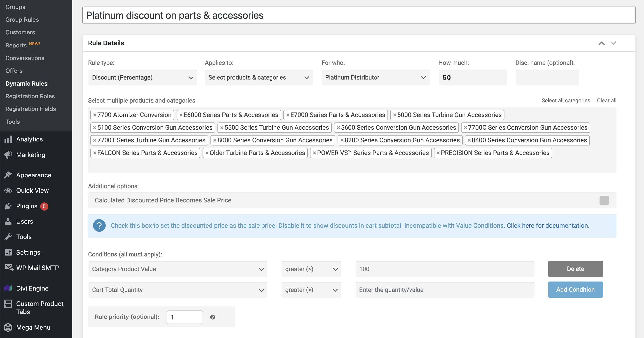644x338 pixels.
Task: Remove the 7700 Atomizer Conversion tag
Action: click(x=94, y=115)
